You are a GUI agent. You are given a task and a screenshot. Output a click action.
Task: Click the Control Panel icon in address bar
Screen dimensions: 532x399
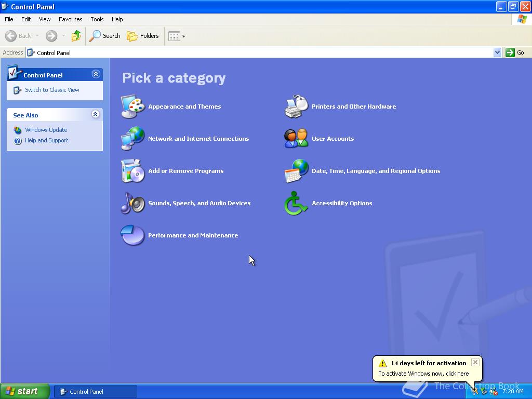[31, 52]
